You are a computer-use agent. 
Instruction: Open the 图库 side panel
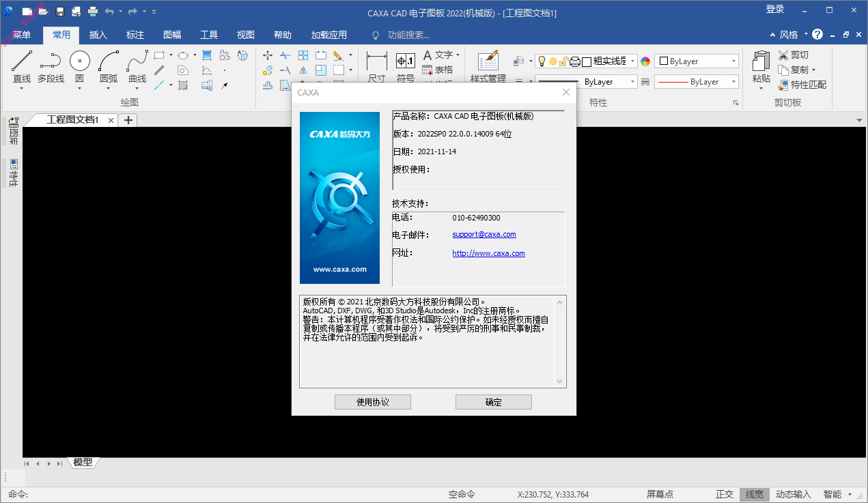(13, 131)
